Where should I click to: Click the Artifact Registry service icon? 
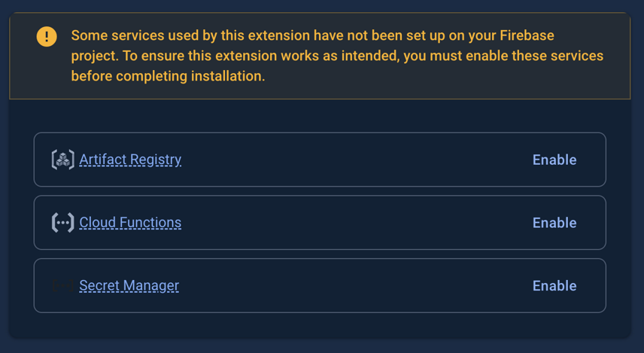point(62,160)
